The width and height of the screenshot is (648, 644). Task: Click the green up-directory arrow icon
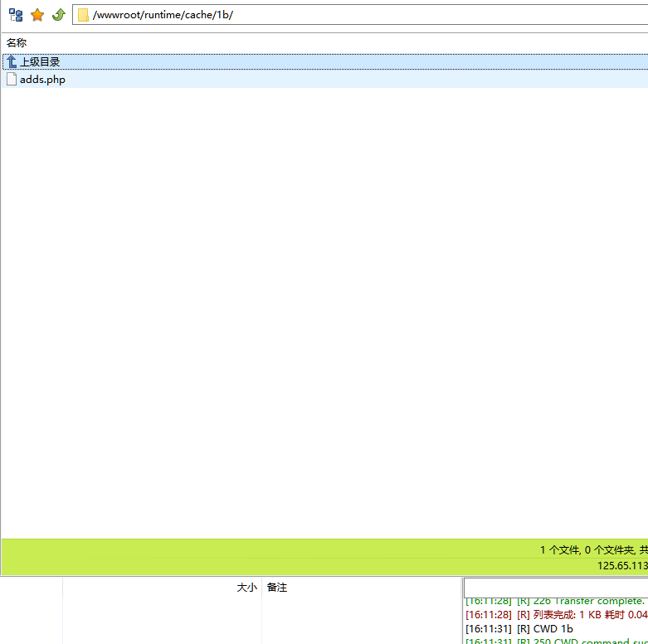[58, 15]
